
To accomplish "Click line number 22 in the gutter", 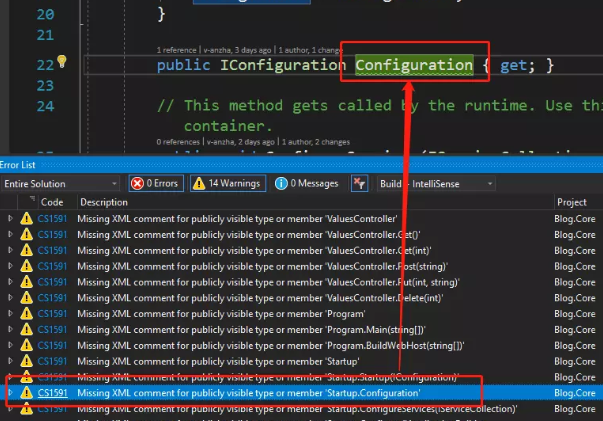I will point(45,65).
